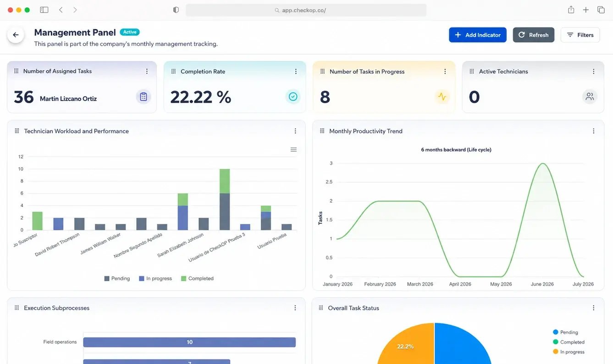
Task: Click the stacked bar for Sarah Elizabeth Johnson
Action: (183, 212)
